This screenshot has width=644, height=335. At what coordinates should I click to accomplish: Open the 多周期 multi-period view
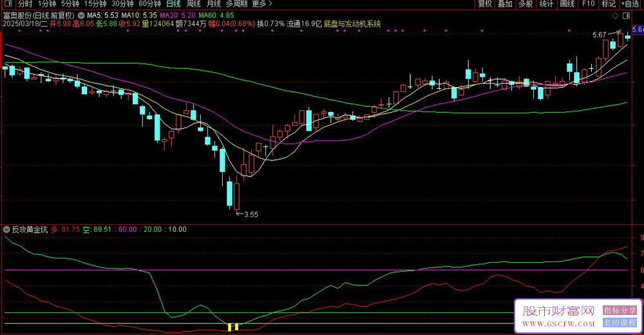(x=236, y=4)
